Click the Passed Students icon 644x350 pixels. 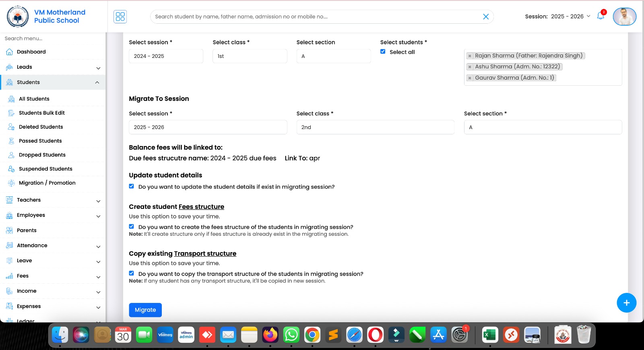(11, 141)
